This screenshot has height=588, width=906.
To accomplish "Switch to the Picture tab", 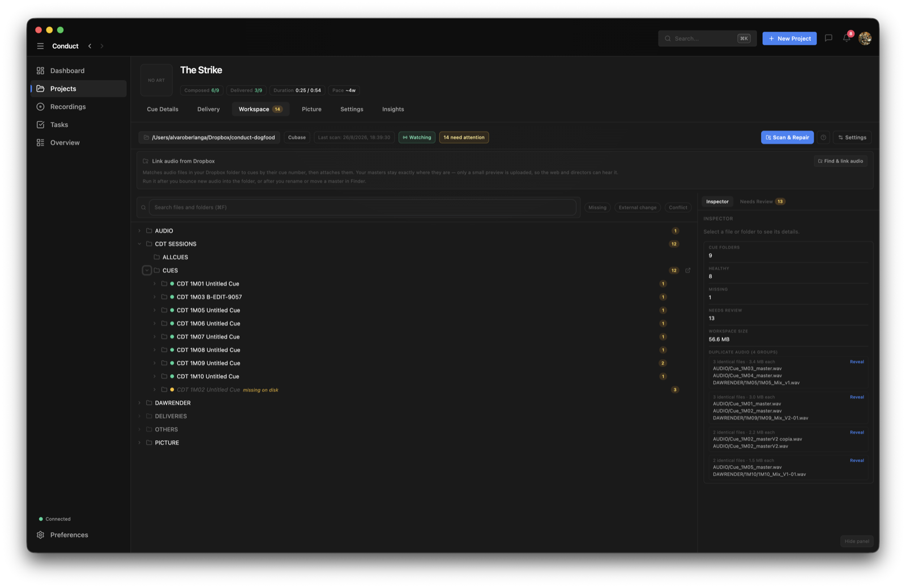I will click(x=311, y=109).
